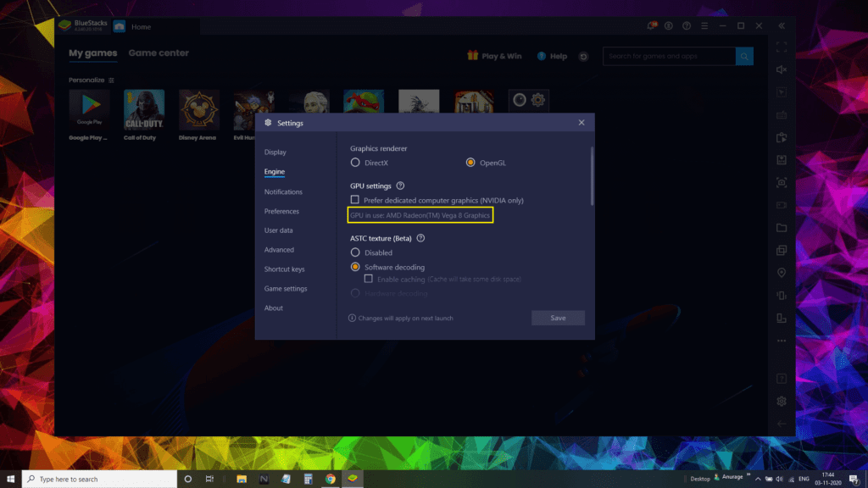Select the OpenGL graphics renderer radio button
The width and height of the screenshot is (868, 488).
(x=470, y=163)
